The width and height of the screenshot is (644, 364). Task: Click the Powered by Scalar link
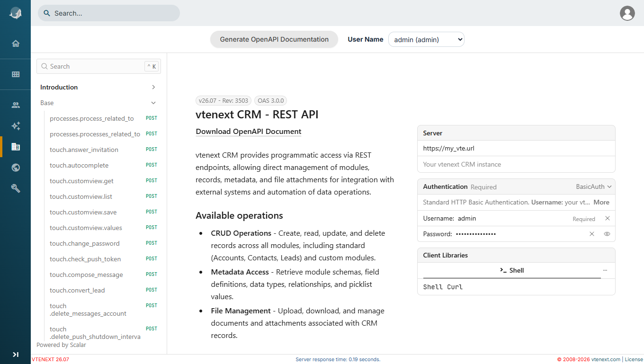[61, 345]
